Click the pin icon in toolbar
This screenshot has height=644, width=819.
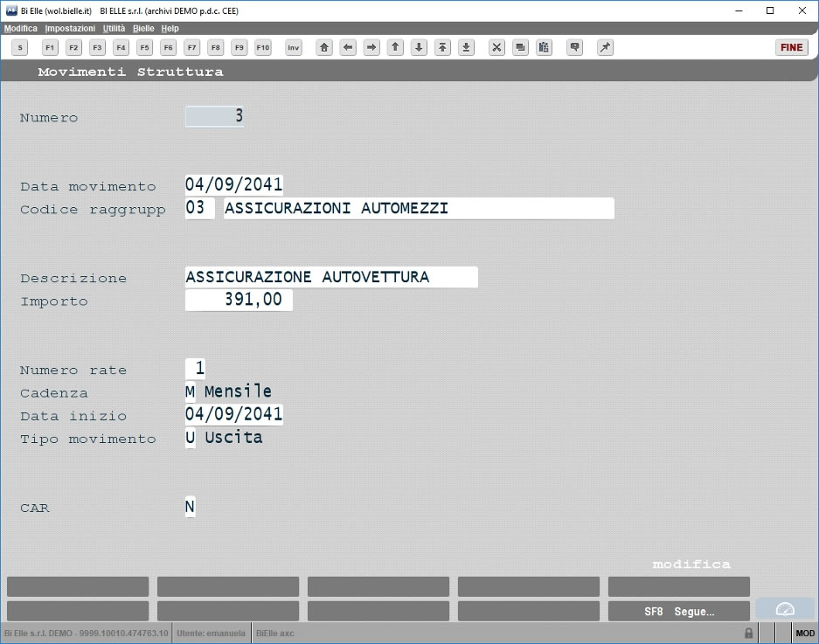pos(605,47)
